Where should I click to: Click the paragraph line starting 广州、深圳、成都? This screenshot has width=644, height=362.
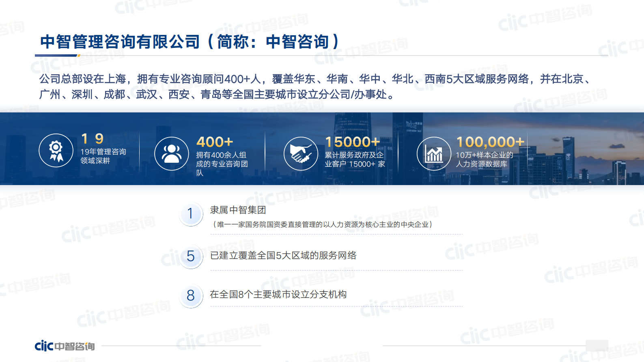click(217, 94)
